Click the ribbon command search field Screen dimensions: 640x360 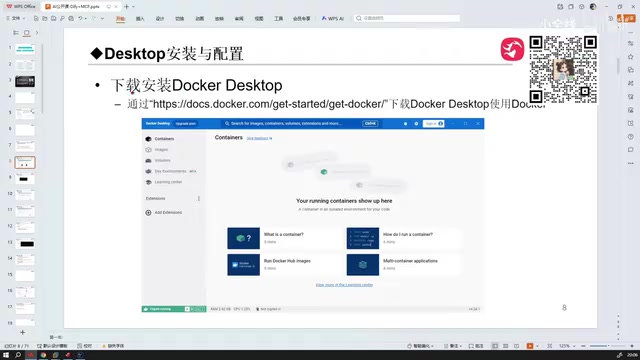(x=407, y=18)
